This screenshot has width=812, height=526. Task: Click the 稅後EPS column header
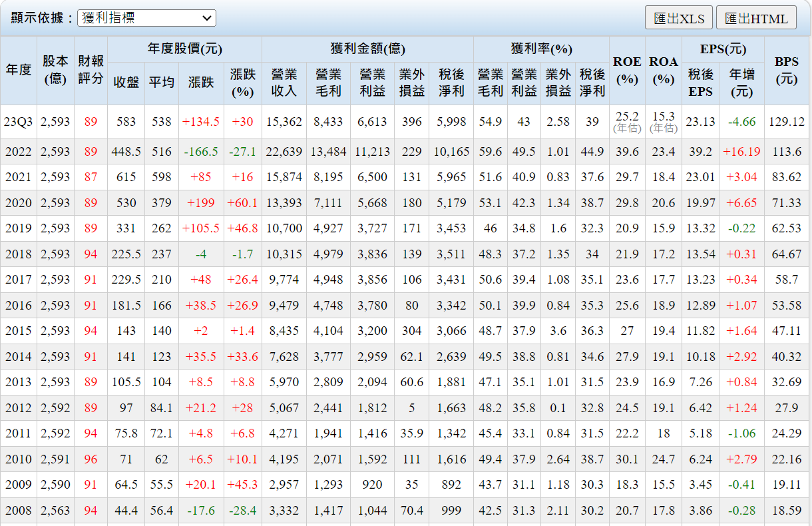(x=700, y=83)
